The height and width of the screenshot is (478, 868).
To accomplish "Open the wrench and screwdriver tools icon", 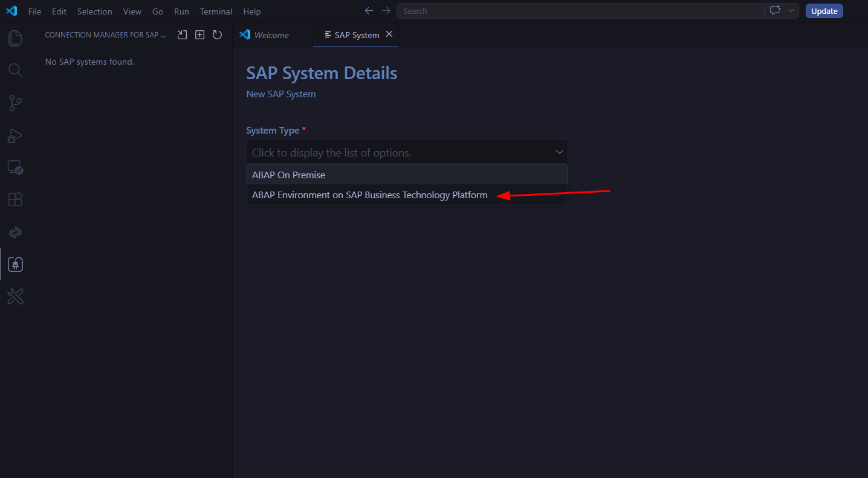I will pyautogui.click(x=15, y=296).
